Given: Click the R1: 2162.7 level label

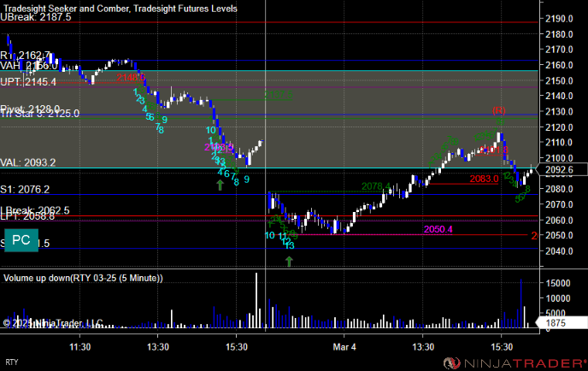Looking at the screenshot, I should tap(25, 56).
